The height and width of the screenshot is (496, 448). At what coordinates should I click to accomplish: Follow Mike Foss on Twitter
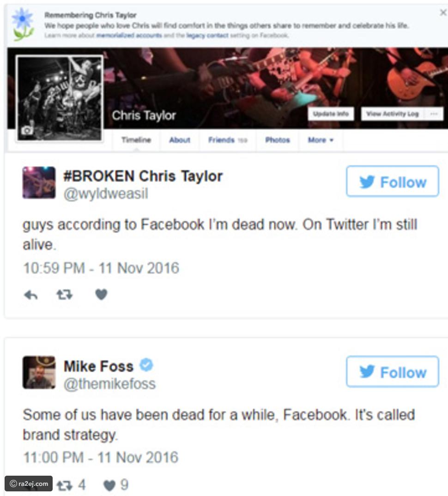[x=392, y=371]
